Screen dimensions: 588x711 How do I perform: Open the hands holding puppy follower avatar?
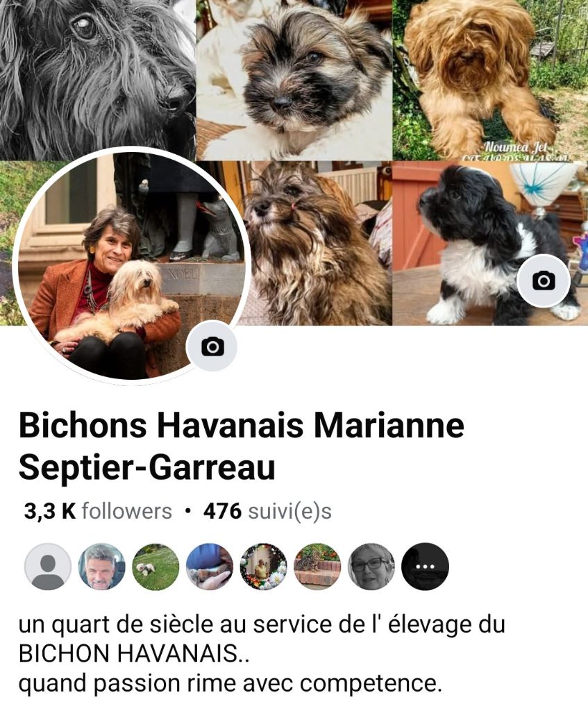click(x=210, y=567)
